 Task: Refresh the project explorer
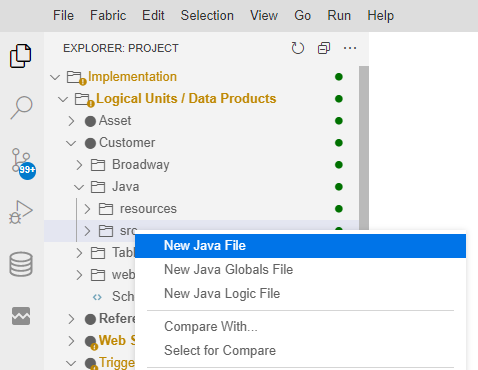297,48
